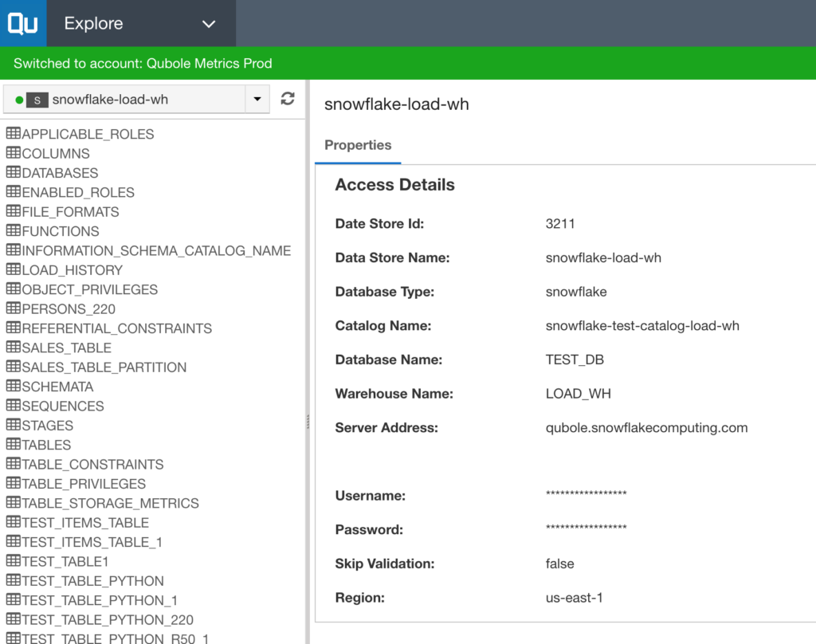Open the REFERENTIAL_CONSTRAINTS table
The image size is (816, 644).
coord(117,328)
